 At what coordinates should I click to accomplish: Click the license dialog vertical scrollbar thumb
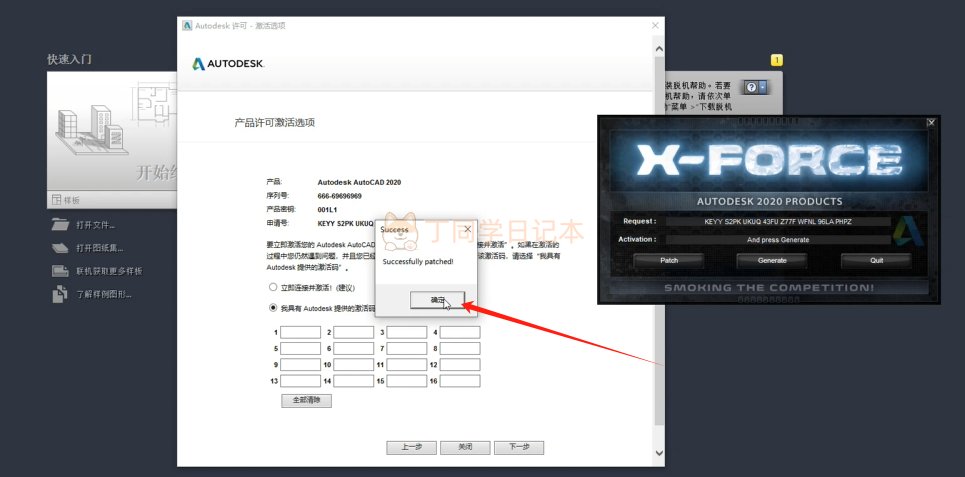click(659, 240)
